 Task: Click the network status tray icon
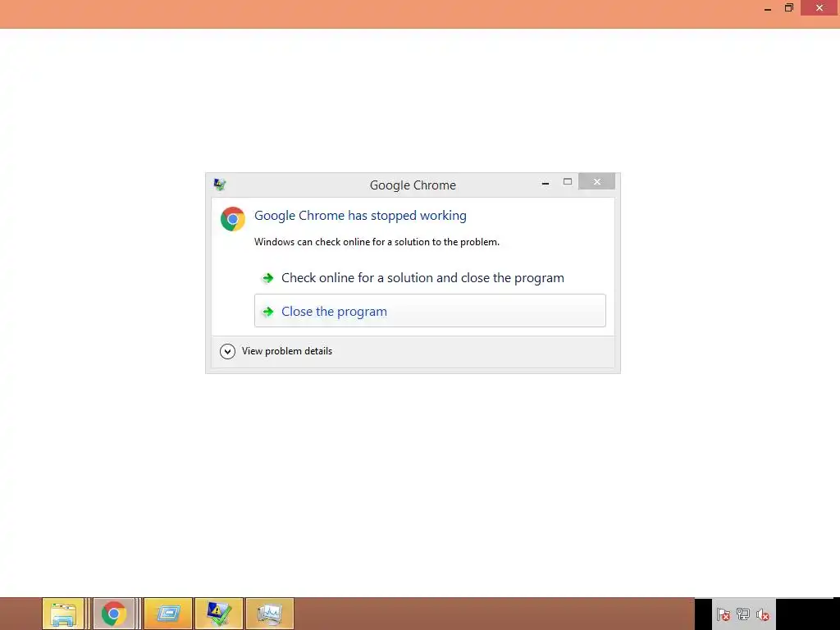coord(743,614)
